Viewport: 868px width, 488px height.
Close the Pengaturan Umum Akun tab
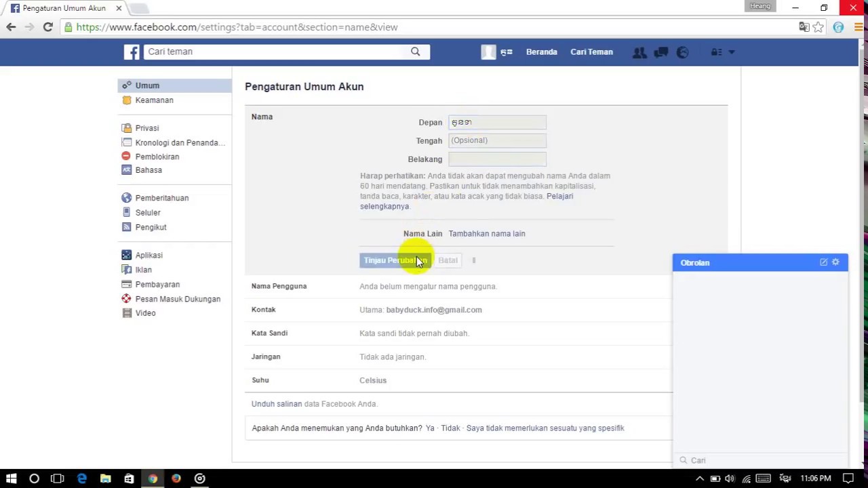pos(119,8)
